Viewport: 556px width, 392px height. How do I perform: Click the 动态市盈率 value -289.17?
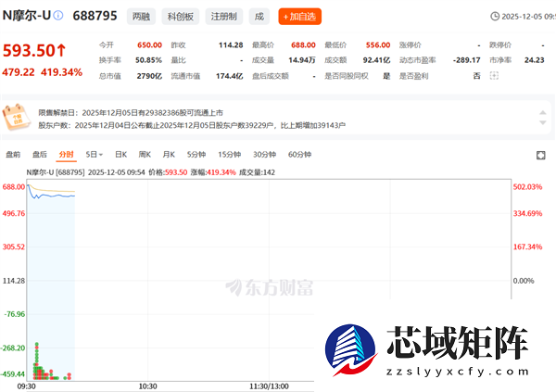[467, 60]
